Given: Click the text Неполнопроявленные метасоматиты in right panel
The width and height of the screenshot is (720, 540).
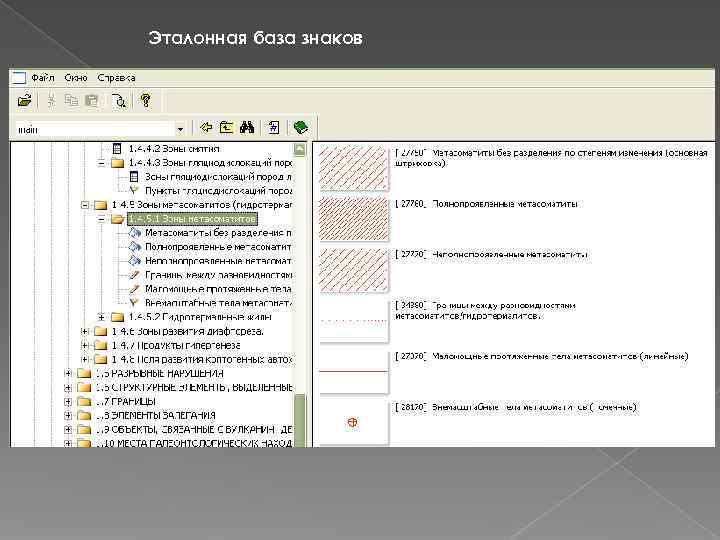Looking at the screenshot, I should point(510,254).
